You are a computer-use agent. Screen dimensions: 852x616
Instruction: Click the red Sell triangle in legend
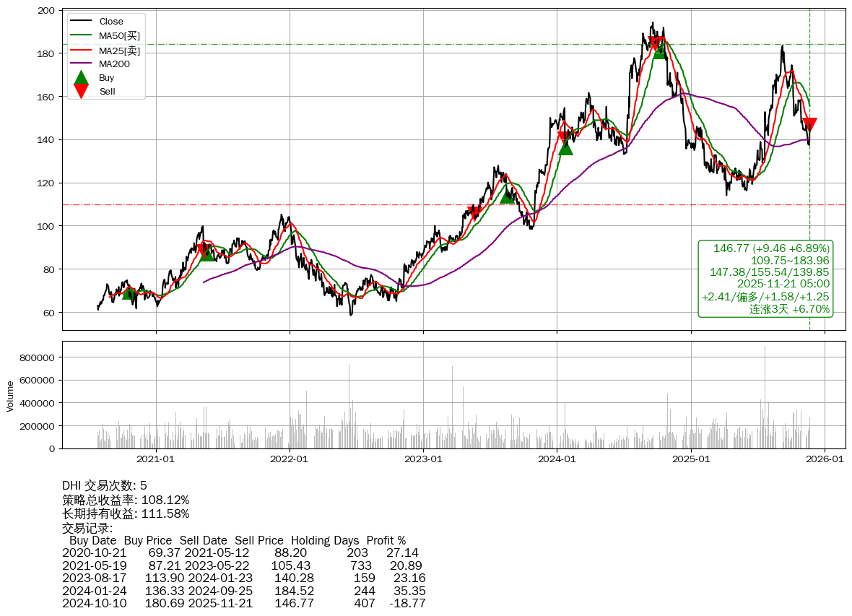(x=82, y=92)
